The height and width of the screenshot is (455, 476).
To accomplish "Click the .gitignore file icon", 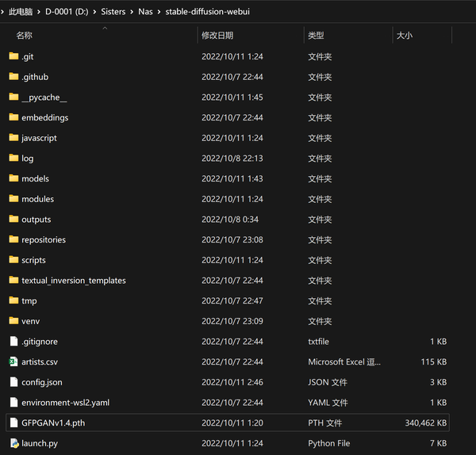I will (13, 341).
